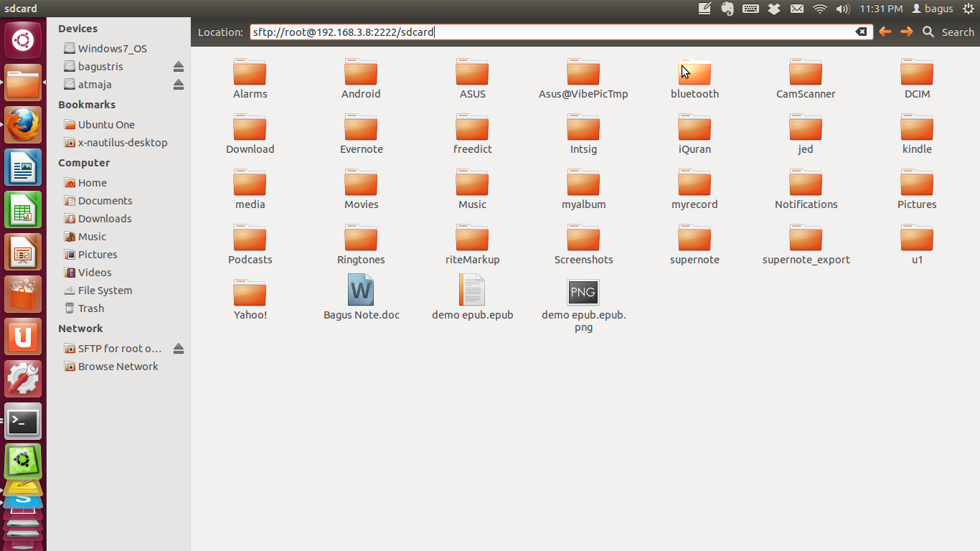Image resolution: width=980 pixels, height=551 pixels.
Task: Navigate back using the orange back arrow
Action: click(x=885, y=32)
